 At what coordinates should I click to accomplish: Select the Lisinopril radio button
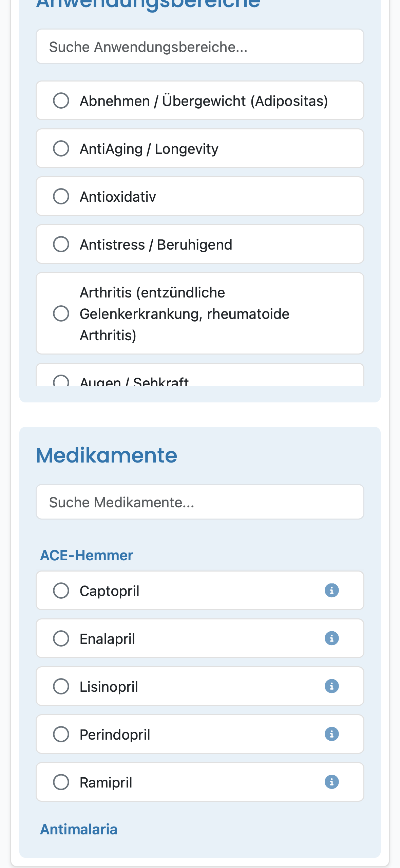[x=61, y=686]
